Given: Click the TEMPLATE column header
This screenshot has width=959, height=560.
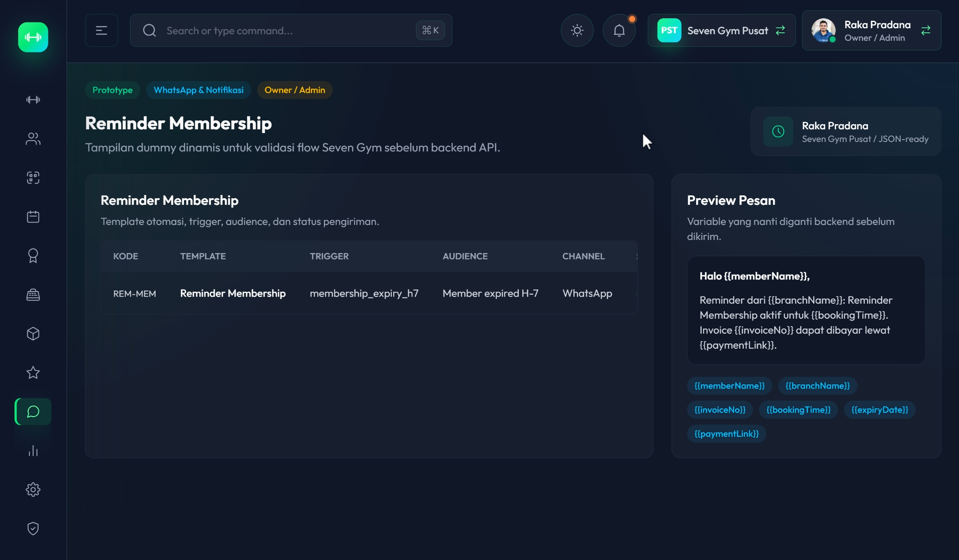Looking at the screenshot, I should (x=203, y=256).
